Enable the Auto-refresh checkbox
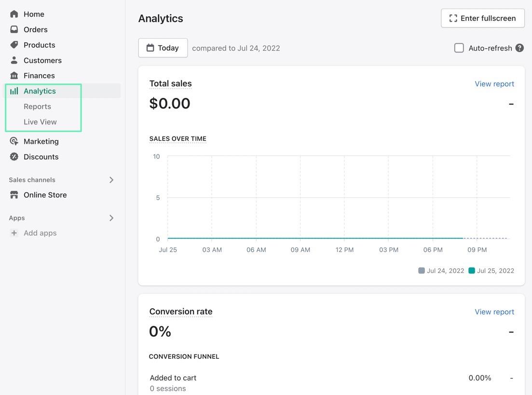Viewport: 532px width, 395px height. pos(459,48)
